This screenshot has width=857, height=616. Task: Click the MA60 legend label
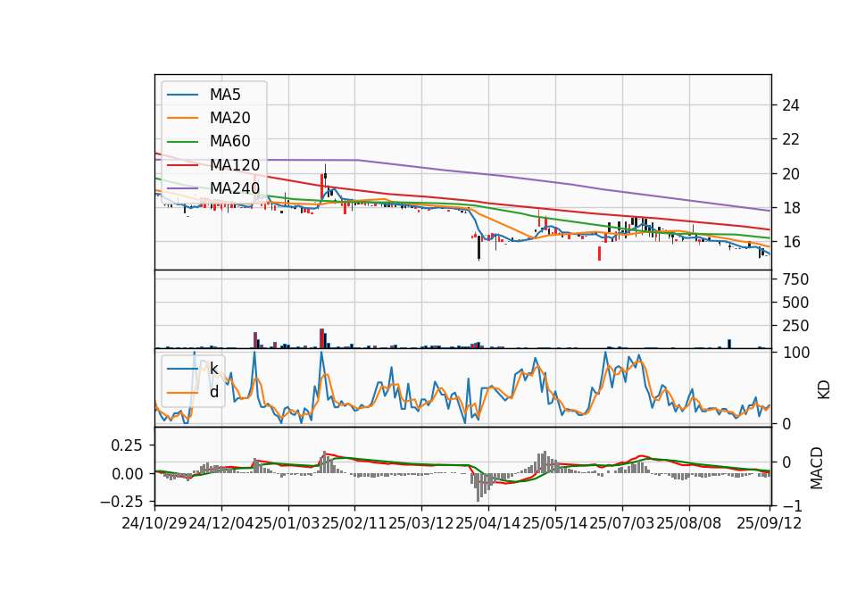[x=229, y=141]
